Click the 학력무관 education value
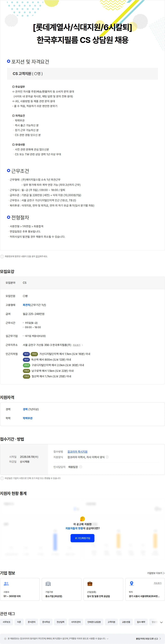The image size is (165, 644). 28,418
